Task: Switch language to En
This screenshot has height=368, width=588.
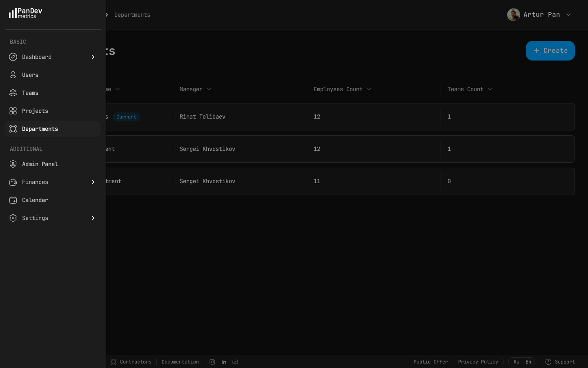Action: 528,362
